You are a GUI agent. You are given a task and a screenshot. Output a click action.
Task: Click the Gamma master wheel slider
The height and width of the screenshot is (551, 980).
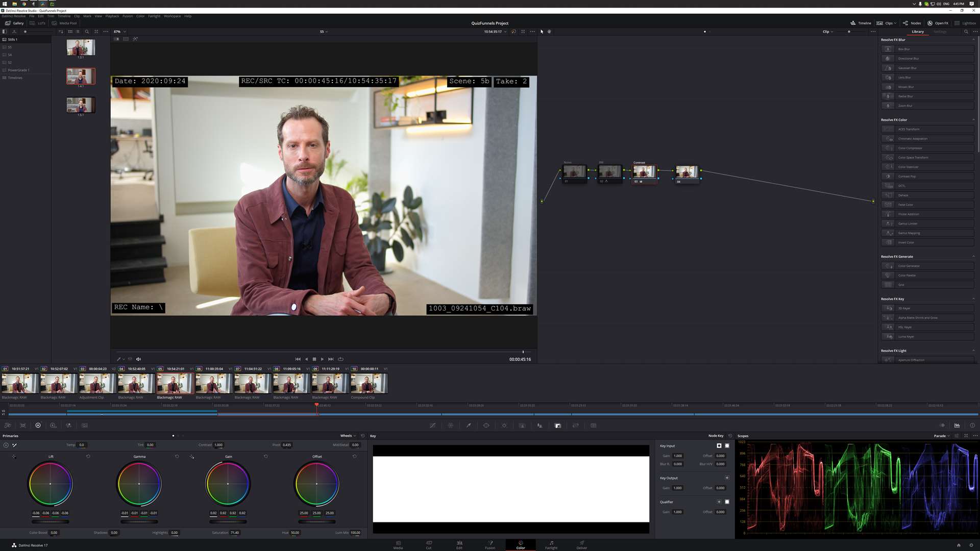[x=139, y=522]
